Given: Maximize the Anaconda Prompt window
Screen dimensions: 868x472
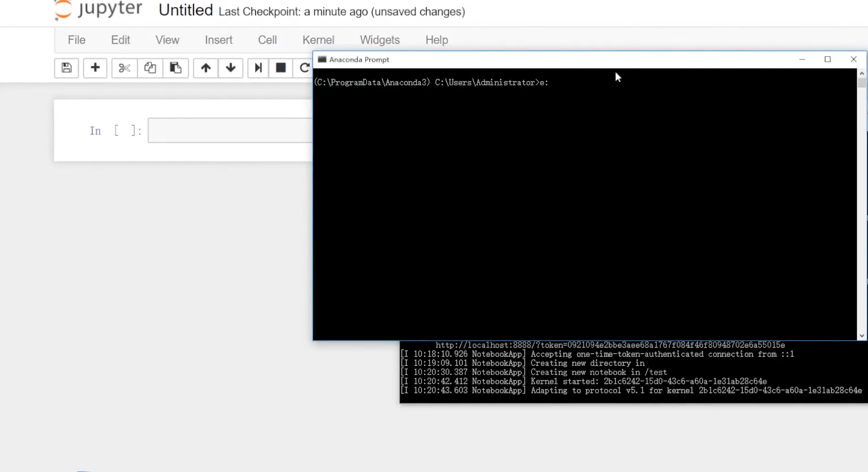Looking at the screenshot, I should tap(828, 59).
